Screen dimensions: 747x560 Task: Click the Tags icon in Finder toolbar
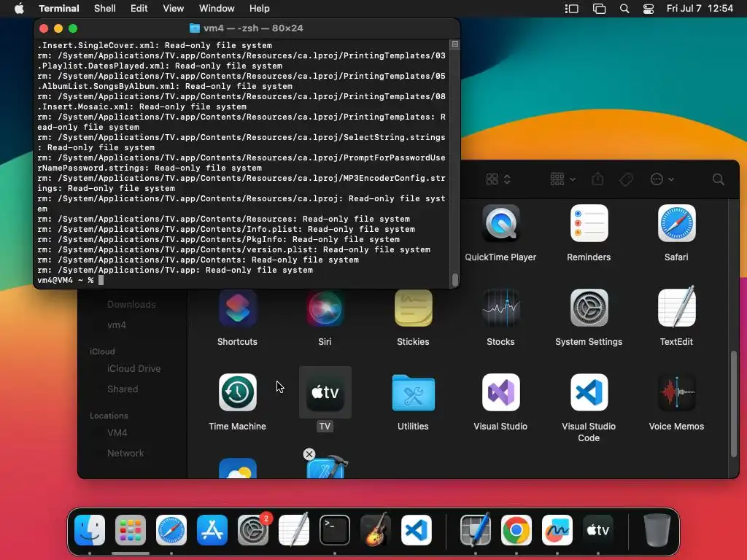tap(626, 179)
